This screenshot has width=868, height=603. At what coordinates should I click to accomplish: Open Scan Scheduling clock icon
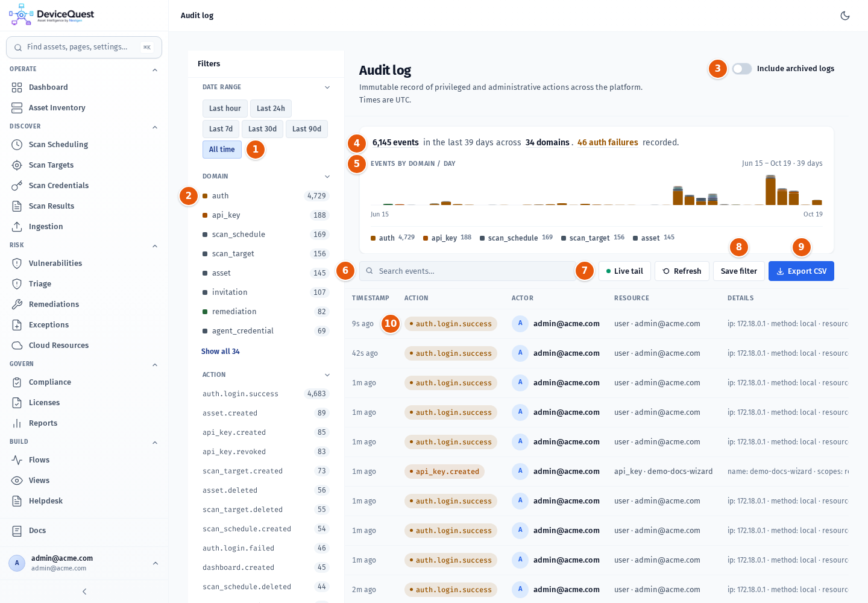[17, 145]
